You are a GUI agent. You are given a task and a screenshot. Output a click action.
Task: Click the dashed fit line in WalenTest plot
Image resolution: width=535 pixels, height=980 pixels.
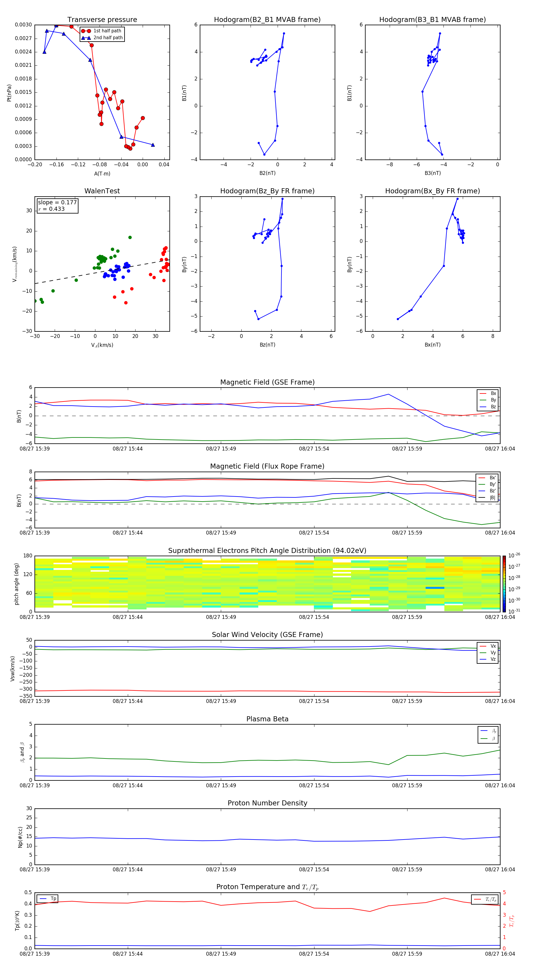click(x=102, y=272)
